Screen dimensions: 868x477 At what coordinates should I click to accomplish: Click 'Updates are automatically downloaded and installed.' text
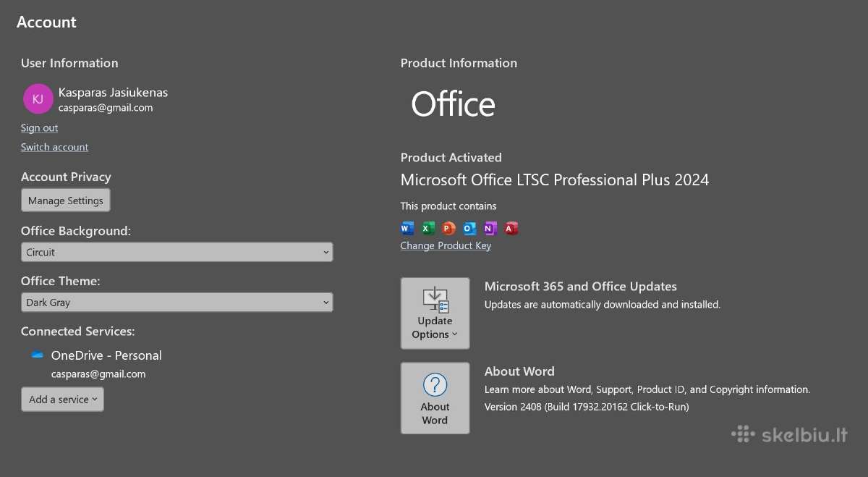click(603, 305)
